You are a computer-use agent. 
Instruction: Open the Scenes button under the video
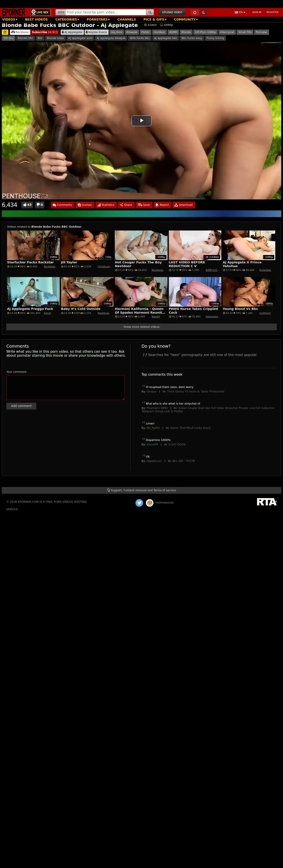tap(85, 205)
